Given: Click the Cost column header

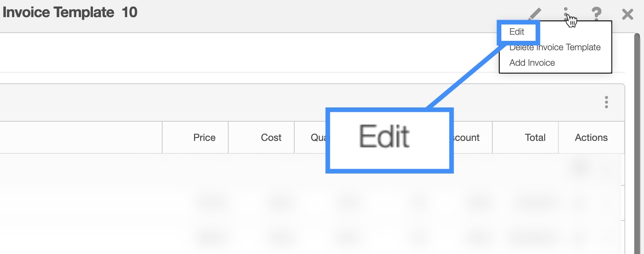Looking at the screenshot, I should coord(271,138).
